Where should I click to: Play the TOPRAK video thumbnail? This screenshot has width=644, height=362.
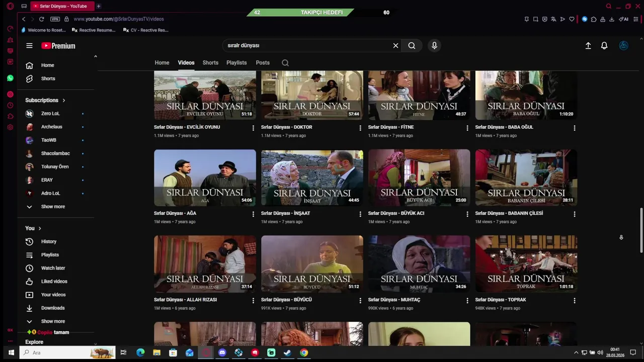point(526,264)
